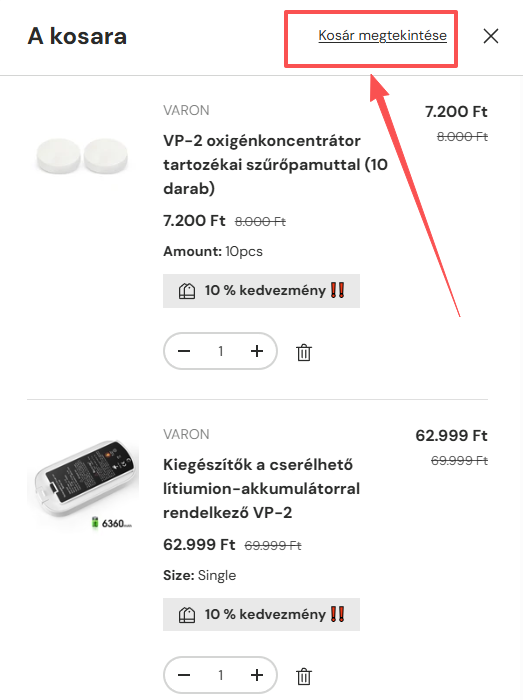Viewport: 523px width, 700px height.
Task: Select quantity field of the filter cotton item
Action: pyautogui.click(x=220, y=351)
